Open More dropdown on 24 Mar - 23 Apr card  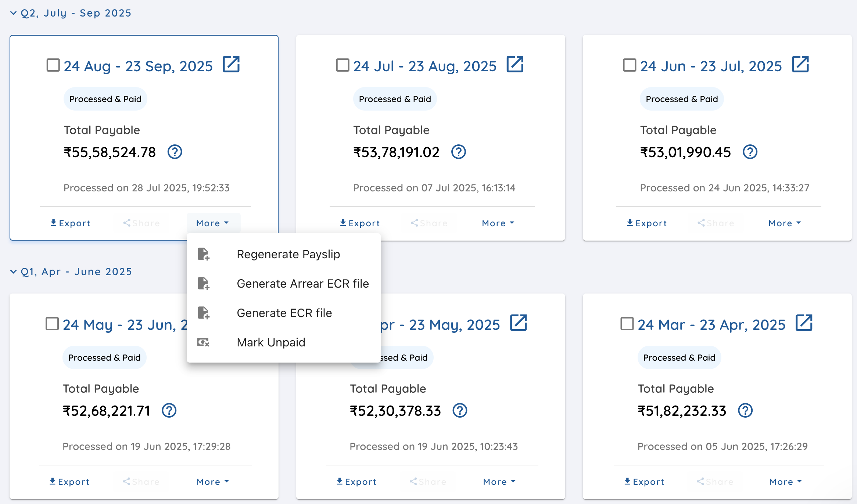(785, 482)
